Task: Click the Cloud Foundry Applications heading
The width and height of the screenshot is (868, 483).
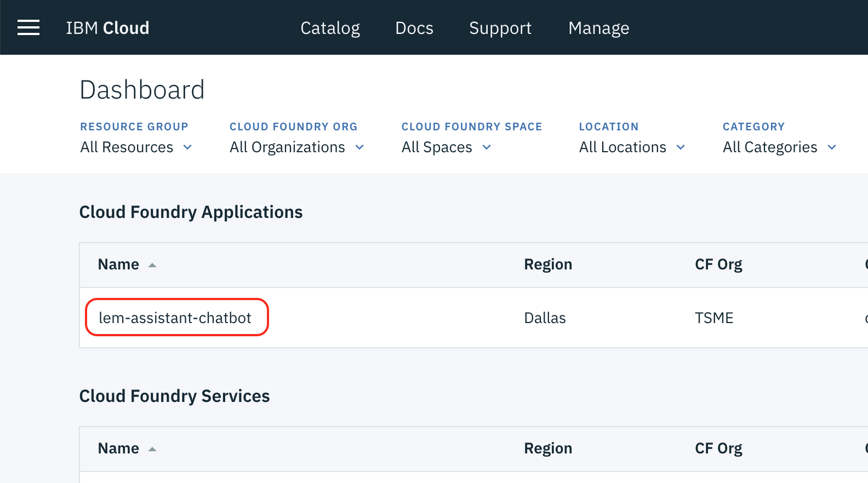Action: 191,212
